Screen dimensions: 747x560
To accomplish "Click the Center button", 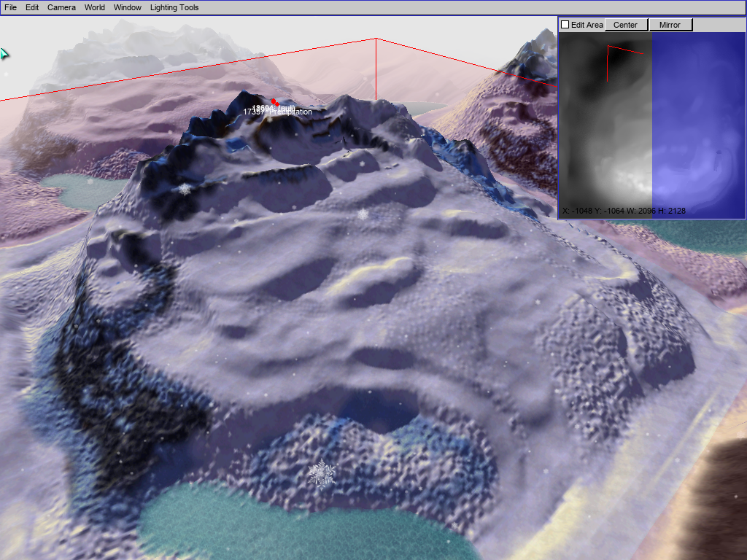I will click(626, 25).
